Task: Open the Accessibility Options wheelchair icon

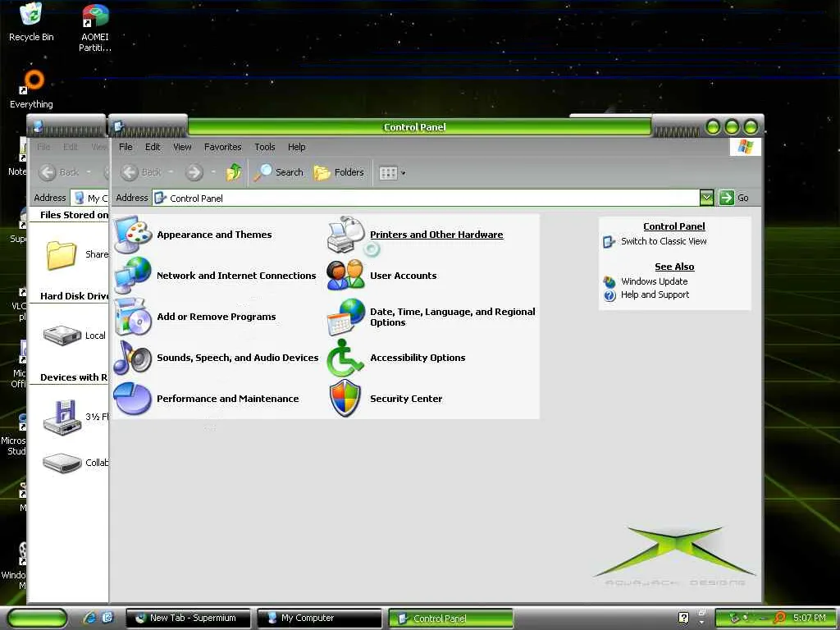Action: coord(346,358)
